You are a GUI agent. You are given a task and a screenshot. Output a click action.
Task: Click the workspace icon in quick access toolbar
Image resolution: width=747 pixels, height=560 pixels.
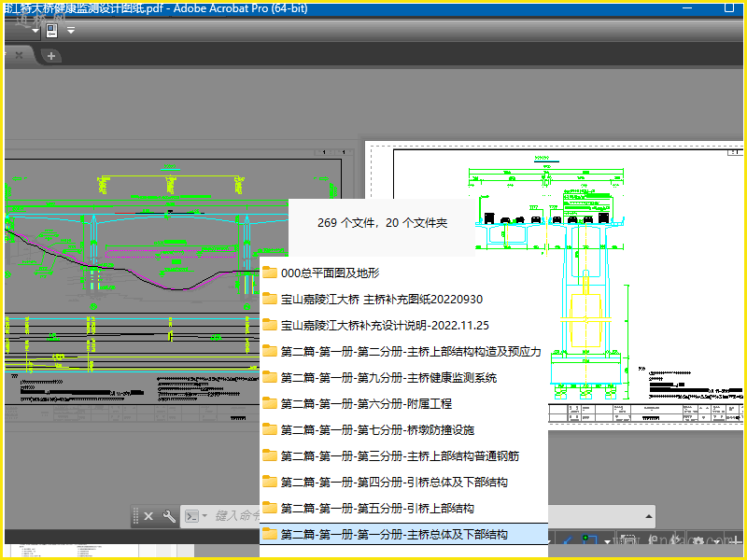coord(51,30)
